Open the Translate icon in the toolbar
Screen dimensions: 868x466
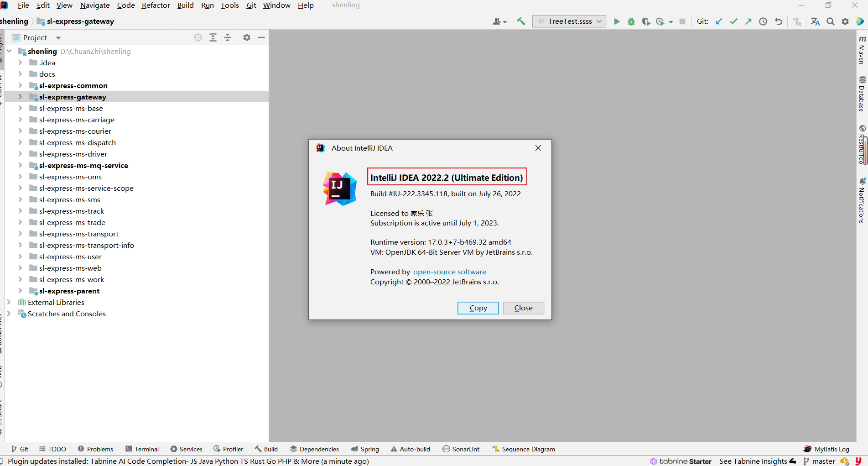(x=816, y=21)
